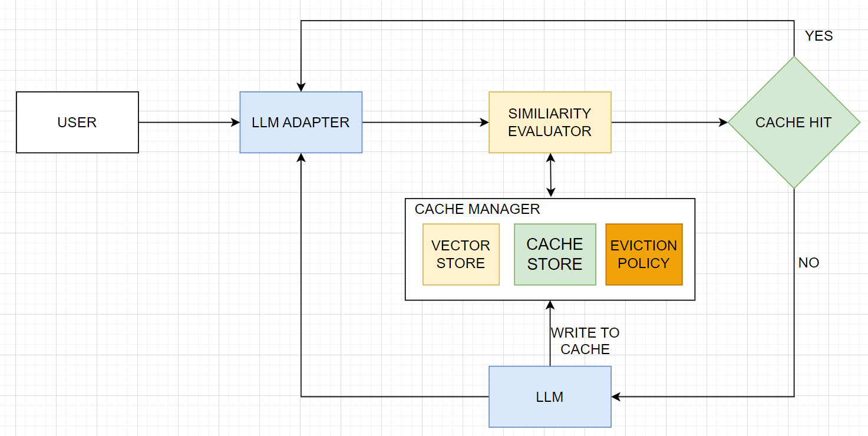Click the NO label
Image resolution: width=868 pixels, height=436 pixels.
[808, 263]
